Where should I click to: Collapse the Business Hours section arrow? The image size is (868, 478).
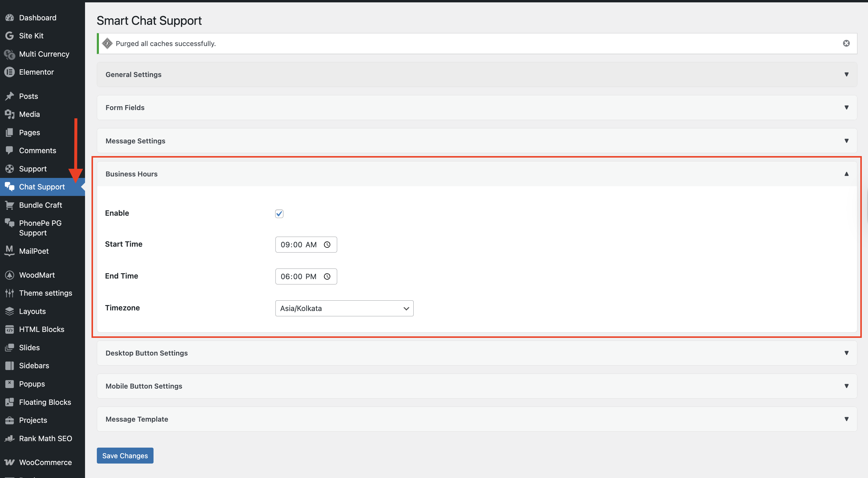[846, 174]
